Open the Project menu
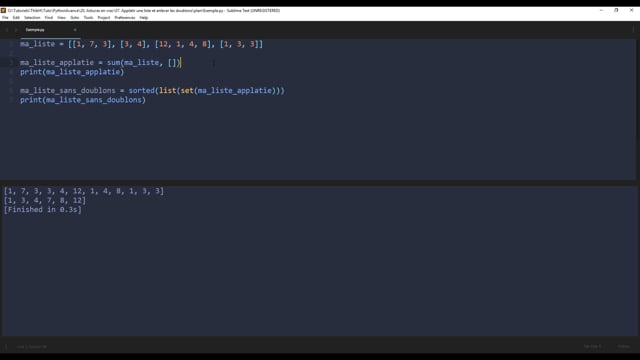The width and height of the screenshot is (640, 360). click(x=104, y=18)
